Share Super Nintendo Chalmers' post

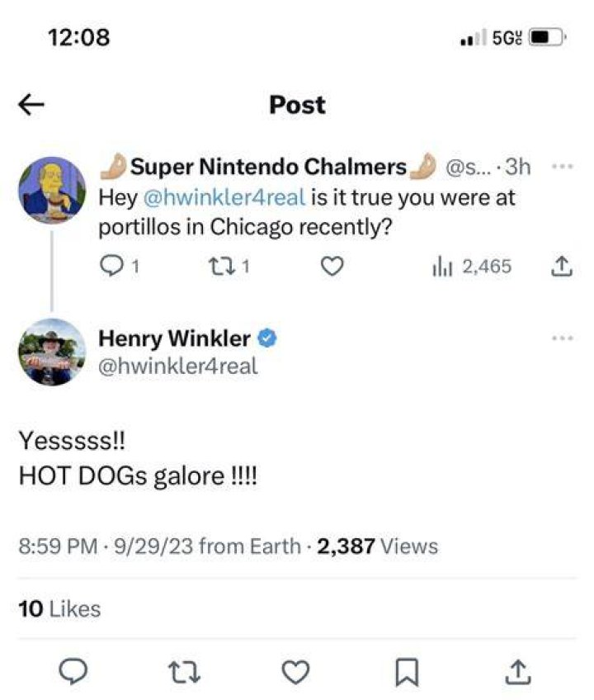point(562,267)
